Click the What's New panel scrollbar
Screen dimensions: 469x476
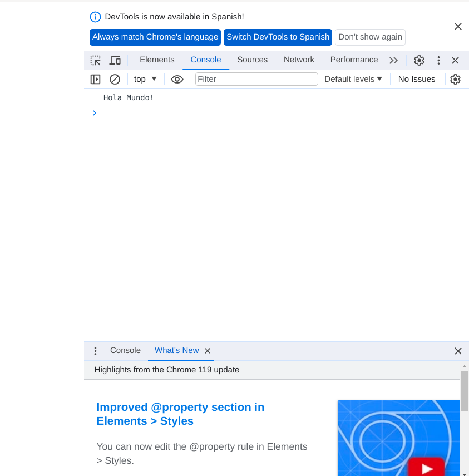click(x=464, y=390)
